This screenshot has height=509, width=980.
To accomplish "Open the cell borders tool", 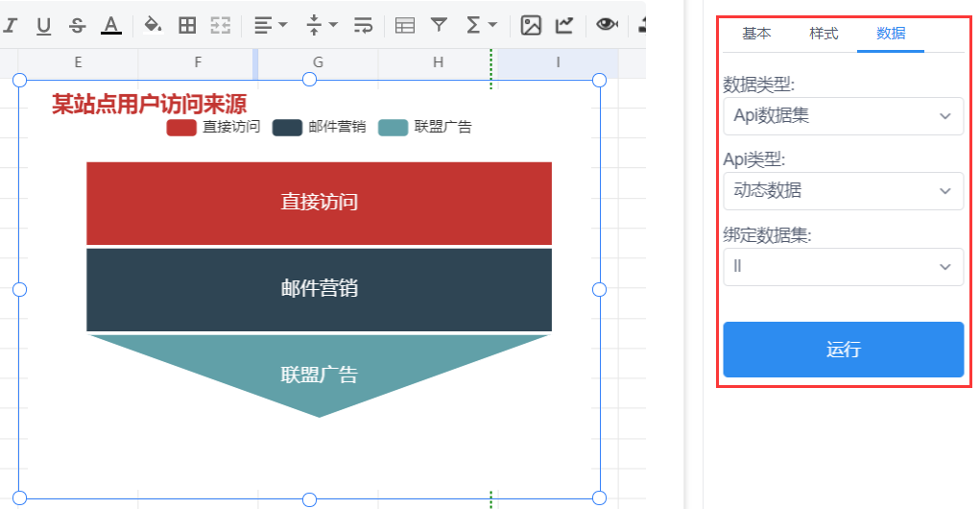I will (187, 26).
